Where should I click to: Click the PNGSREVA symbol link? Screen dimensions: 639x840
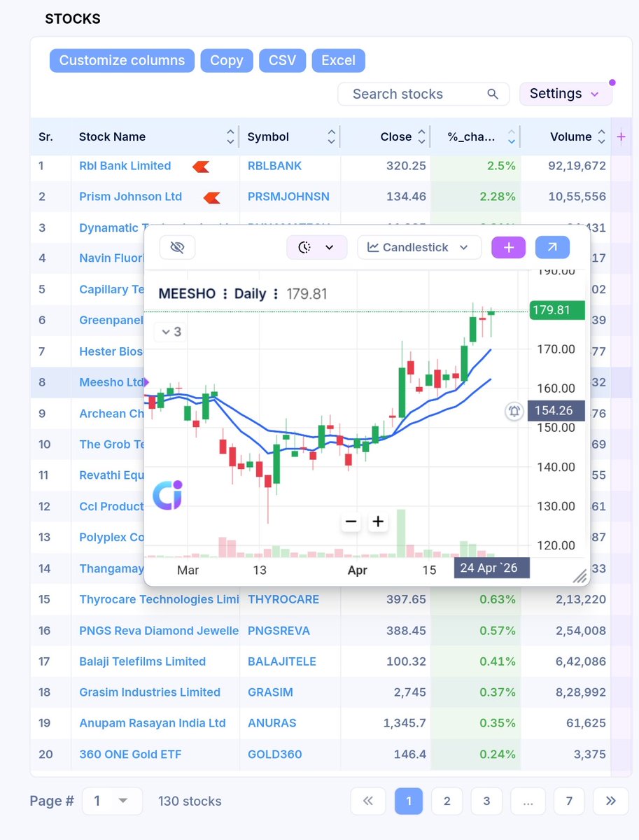[279, 631]
